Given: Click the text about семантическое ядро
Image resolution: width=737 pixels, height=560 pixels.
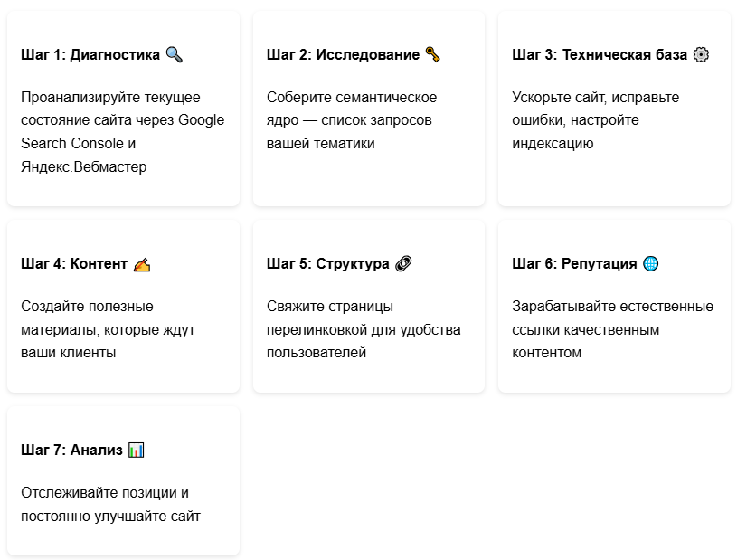Looking at the screenshot, I should [351, 119].
